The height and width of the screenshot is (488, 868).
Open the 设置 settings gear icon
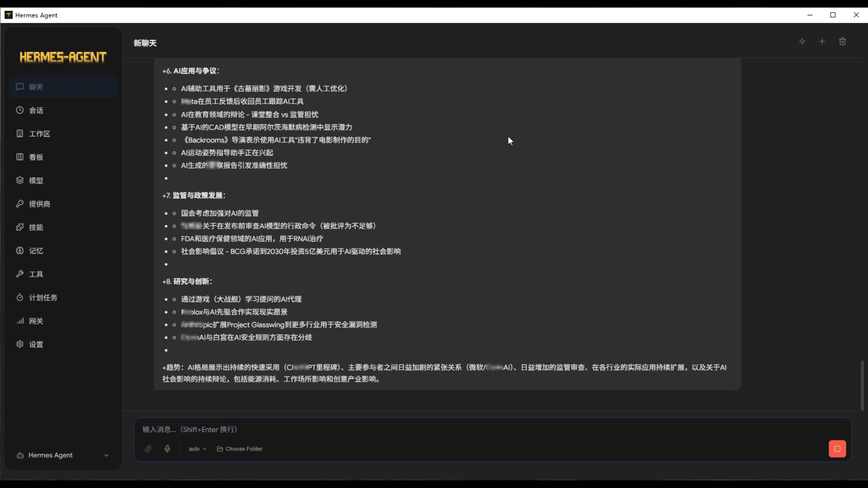click(20, 344)
